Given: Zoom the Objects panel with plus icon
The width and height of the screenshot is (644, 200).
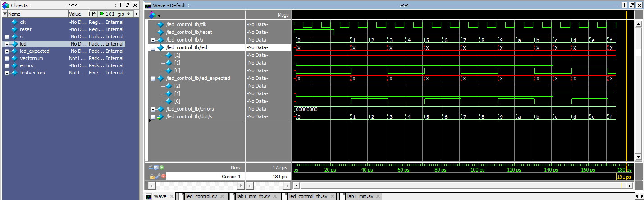Looking at the screenshot, I should pos(120,5).
